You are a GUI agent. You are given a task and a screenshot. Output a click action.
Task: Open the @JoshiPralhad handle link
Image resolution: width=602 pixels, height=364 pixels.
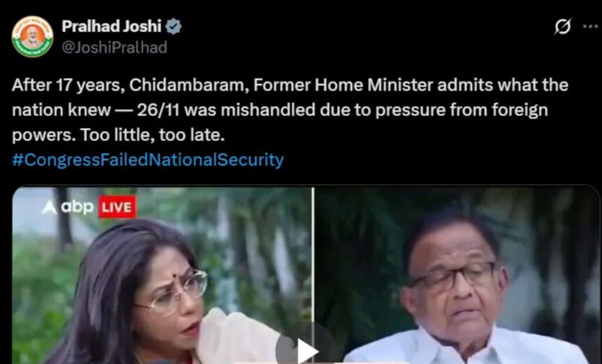[x=115, y=48]
